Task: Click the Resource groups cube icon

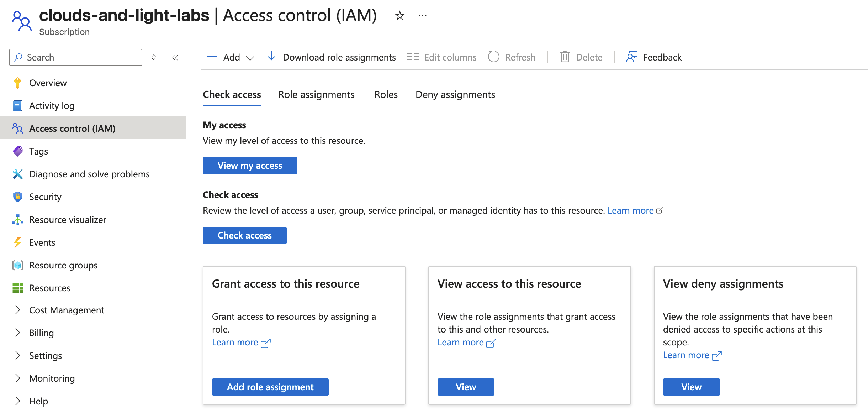Action: (17, 265)
